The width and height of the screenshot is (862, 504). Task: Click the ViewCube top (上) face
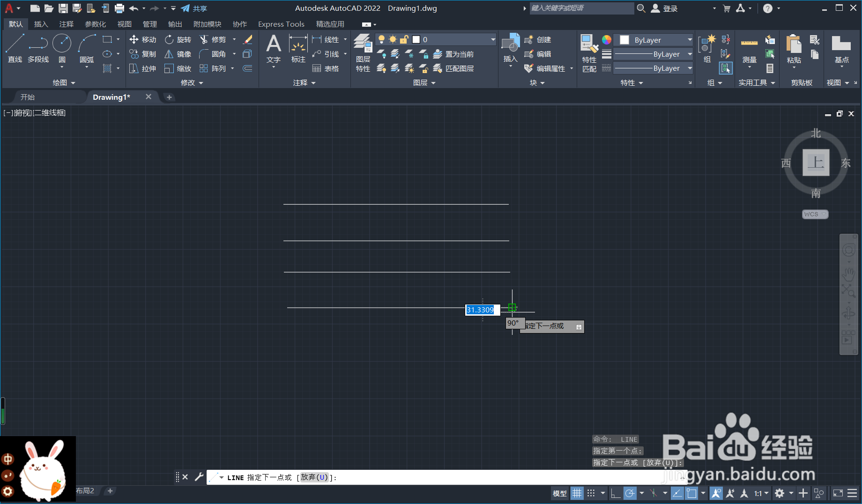coord(816,163)
